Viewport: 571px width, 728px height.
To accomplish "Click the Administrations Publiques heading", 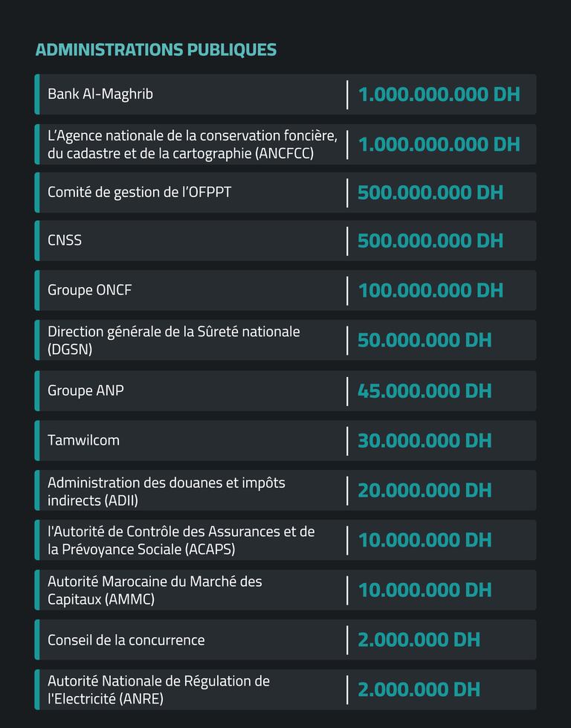I will 156,50.
